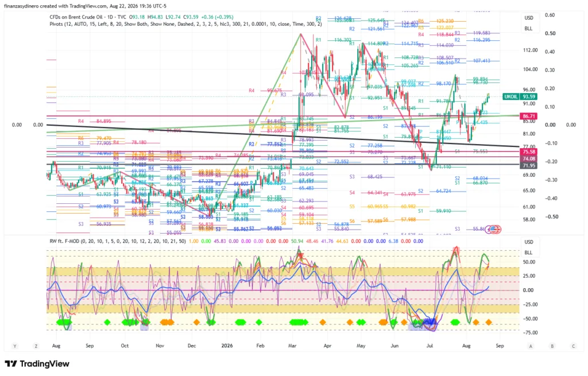Click the 25.00 indicator axis label

(530, 276)
